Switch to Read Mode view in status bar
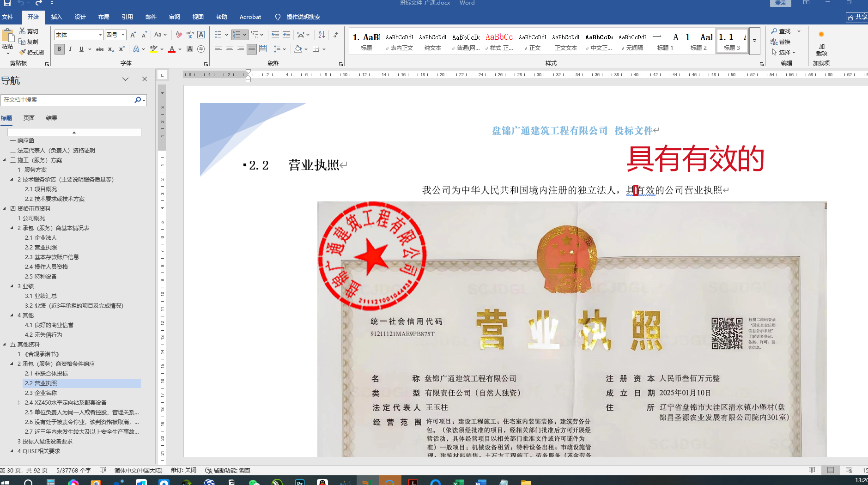868x485 pixels. coord(812,470)
